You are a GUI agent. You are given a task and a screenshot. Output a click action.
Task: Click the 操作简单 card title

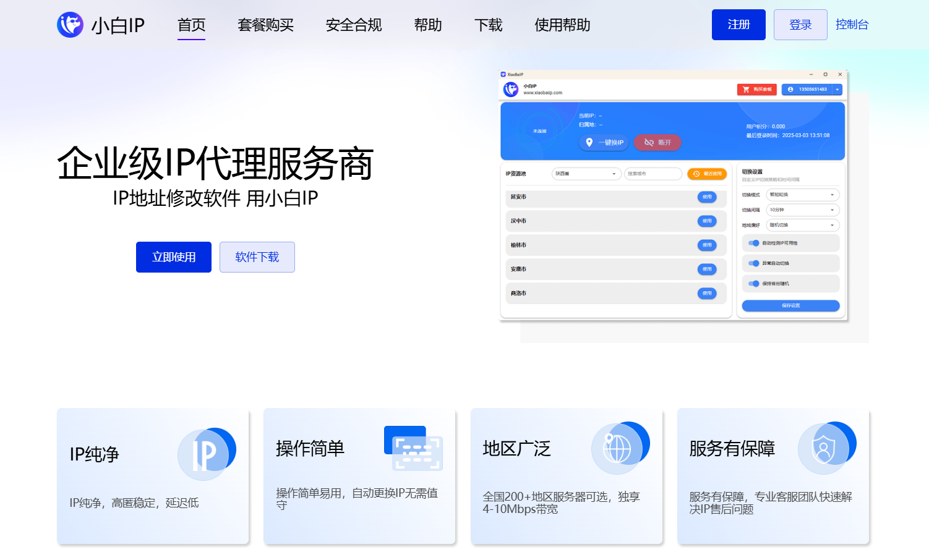[310, 448]
